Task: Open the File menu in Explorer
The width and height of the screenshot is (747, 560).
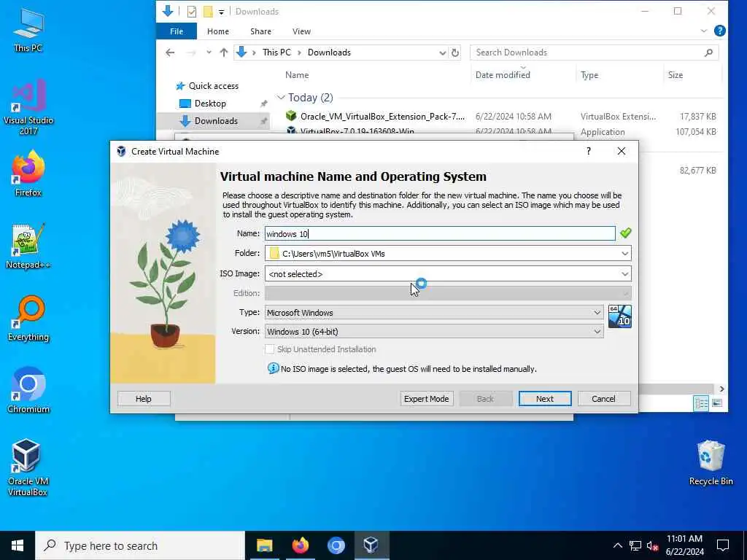Action: pyautogui.click(x=177, y=31)
